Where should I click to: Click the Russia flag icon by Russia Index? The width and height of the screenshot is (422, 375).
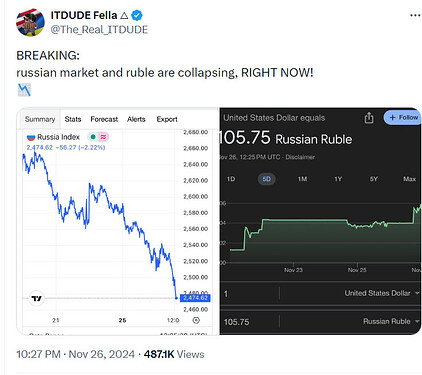[31, 137]
